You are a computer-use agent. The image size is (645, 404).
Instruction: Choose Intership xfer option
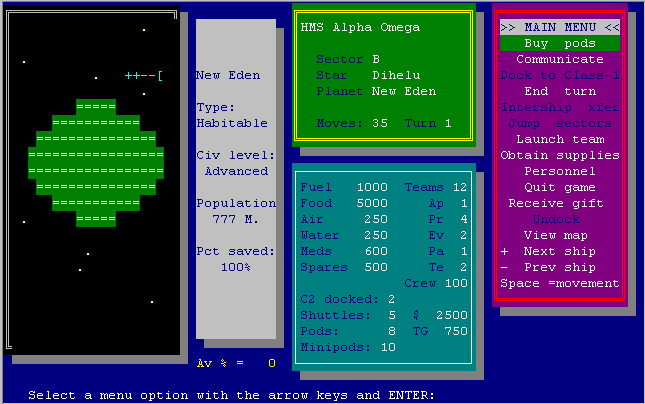560,108
